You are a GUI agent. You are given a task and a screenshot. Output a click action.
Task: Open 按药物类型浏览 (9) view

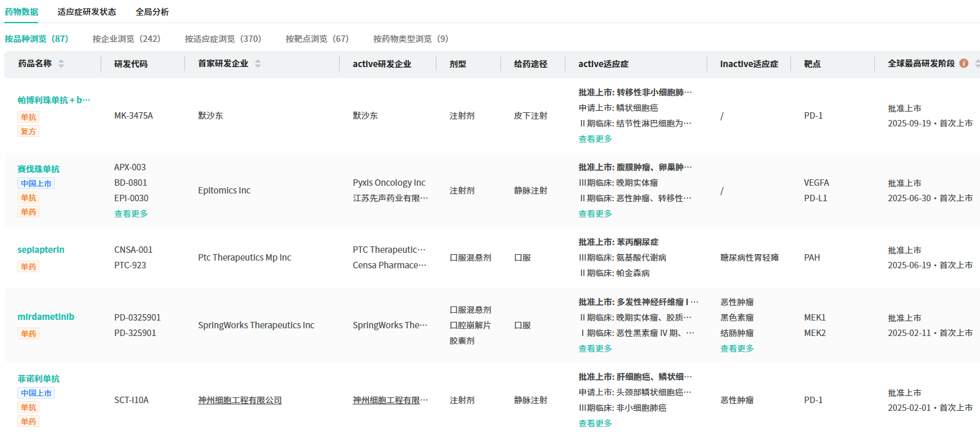tap(411, 39)
